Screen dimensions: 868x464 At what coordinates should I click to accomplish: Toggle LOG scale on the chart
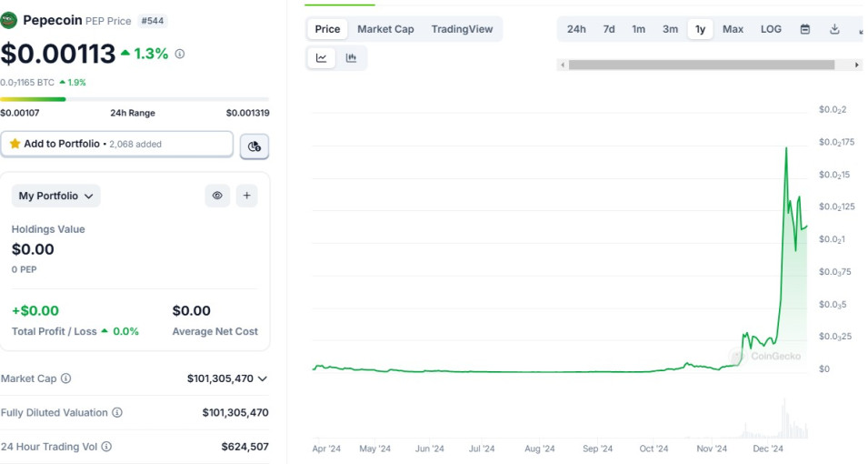coord(771,29)
